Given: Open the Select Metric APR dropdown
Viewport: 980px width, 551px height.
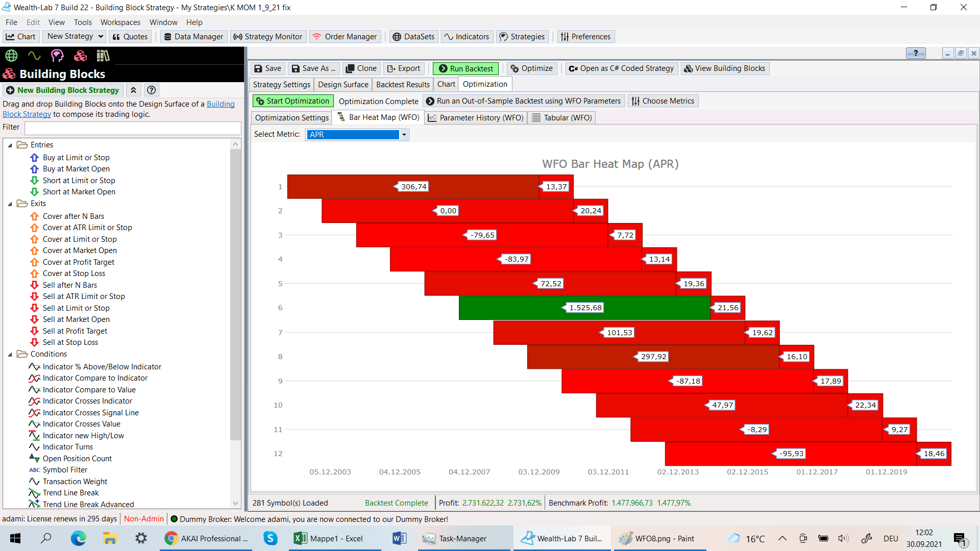Looking at the screenshot, I should [404, 135].
